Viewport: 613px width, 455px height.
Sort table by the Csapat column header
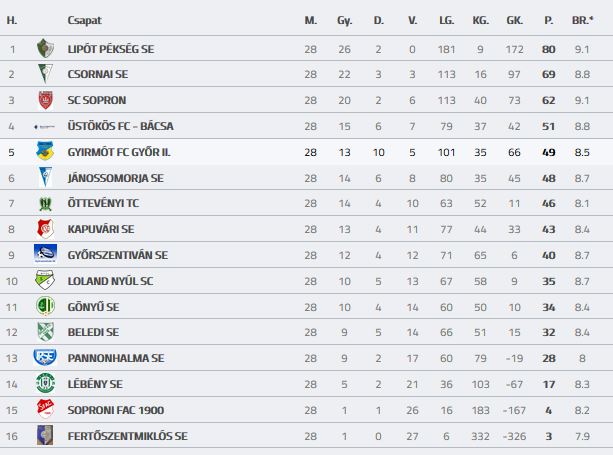click(x=84, y=20)
